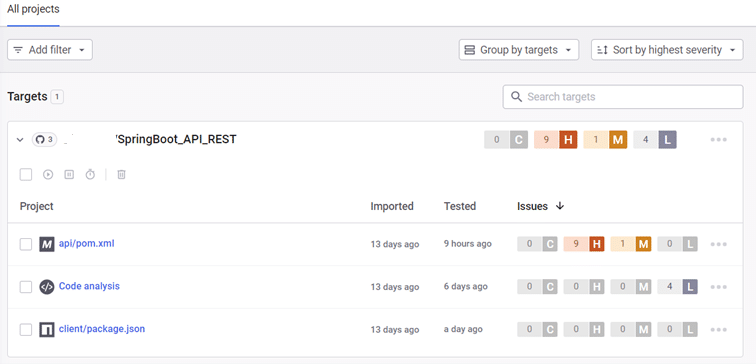Click the group icon in Group by targets
756x364 pixels.
pos(470,50)
